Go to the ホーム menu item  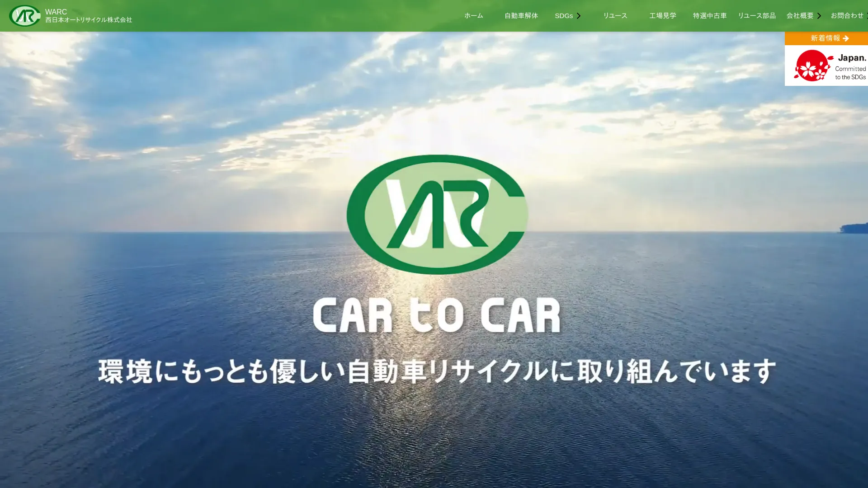(474, 16)
